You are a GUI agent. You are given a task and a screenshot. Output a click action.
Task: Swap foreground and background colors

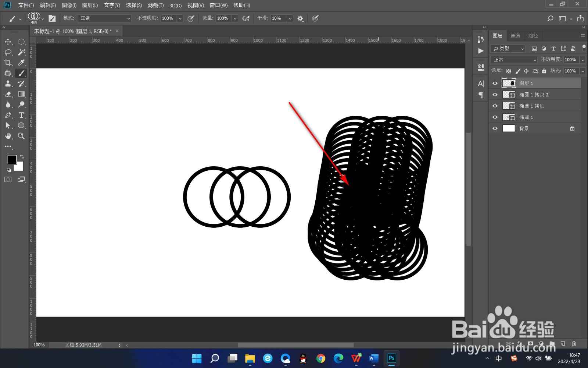coord(22,157)
